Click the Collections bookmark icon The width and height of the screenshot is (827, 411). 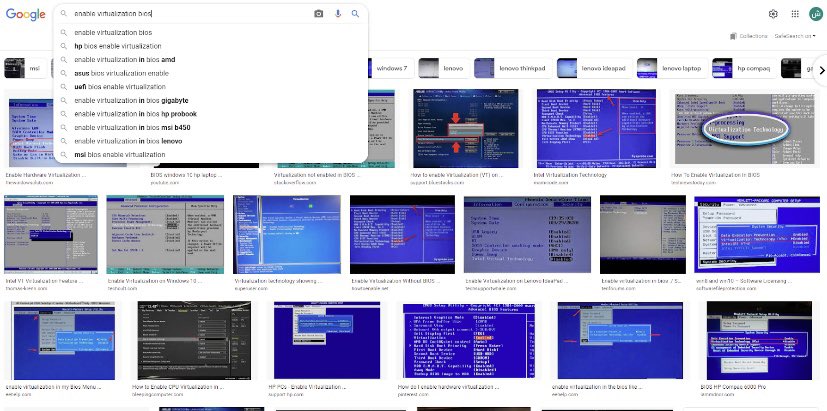click(x=733, y=36)
